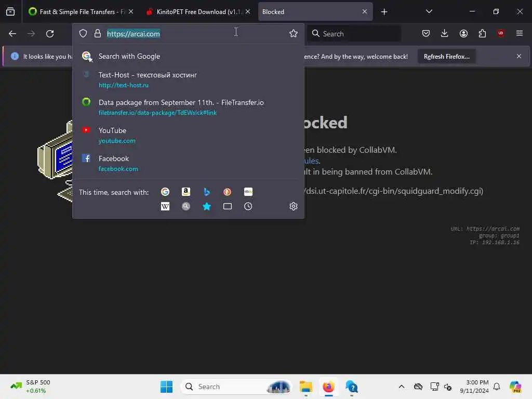
Task: Search bookmarks with blue star icon
Action: pyautogui.click(x=207, y=206)
